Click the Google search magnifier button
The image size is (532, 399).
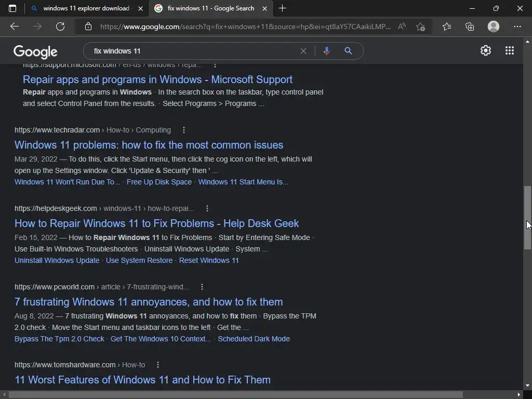pyautogui.click(x=349, y=51)
